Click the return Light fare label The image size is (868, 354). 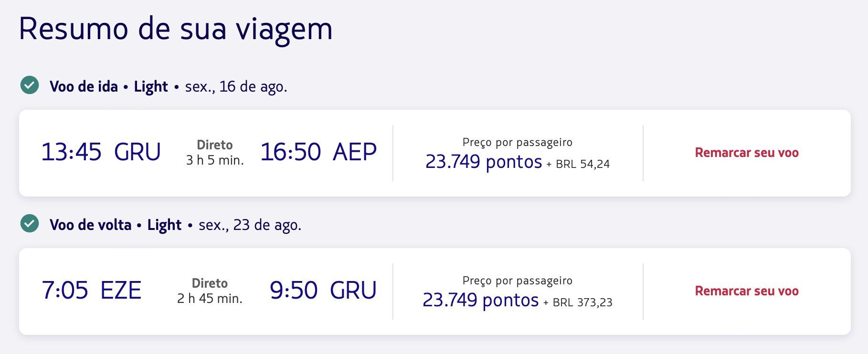[x=164, y=225]
